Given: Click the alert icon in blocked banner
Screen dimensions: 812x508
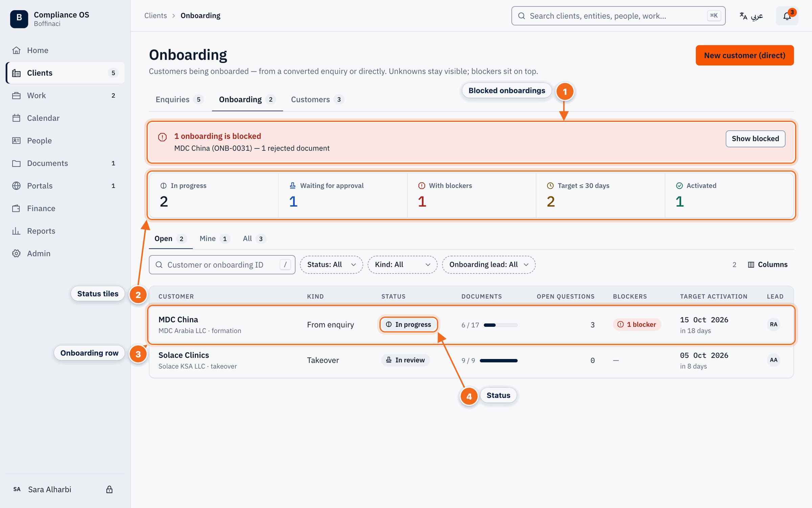Looking at the screenshot, I should pyautogui.click(x=162, y=137).
